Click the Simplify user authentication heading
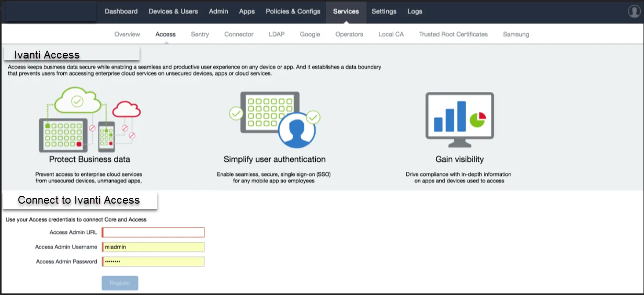The height and width of the screenshot is (295, 644). (274, 159)
